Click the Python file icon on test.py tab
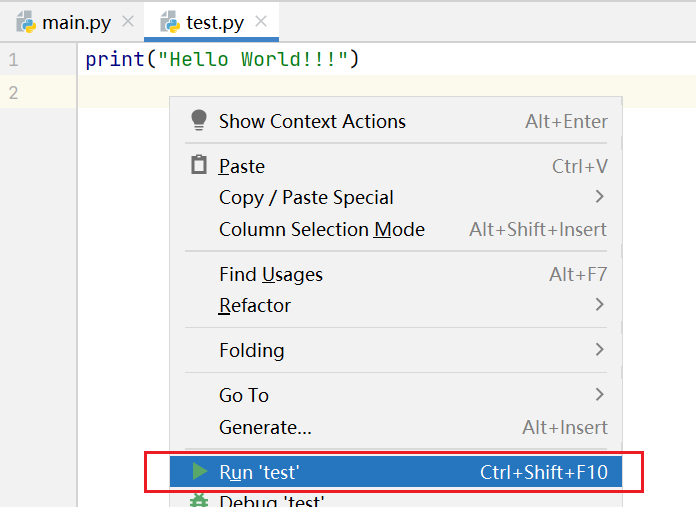The width and height of the screenshot is (696, 507). pos(170,21)
